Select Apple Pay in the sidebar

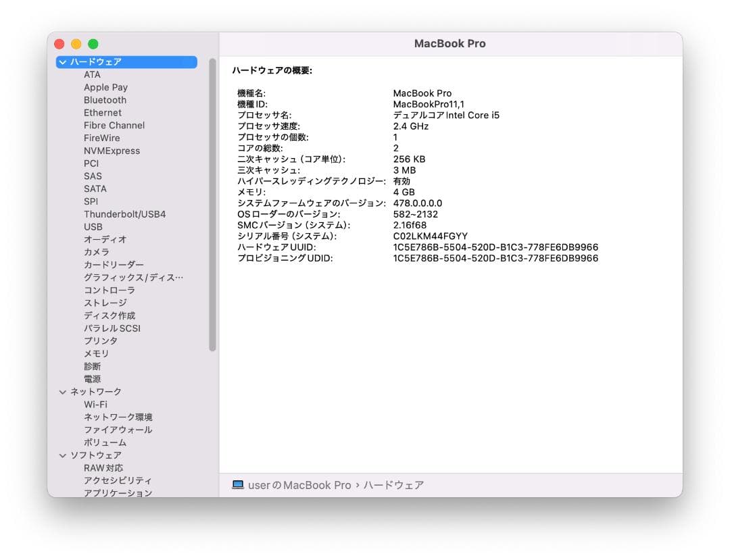tap(105, 87)
